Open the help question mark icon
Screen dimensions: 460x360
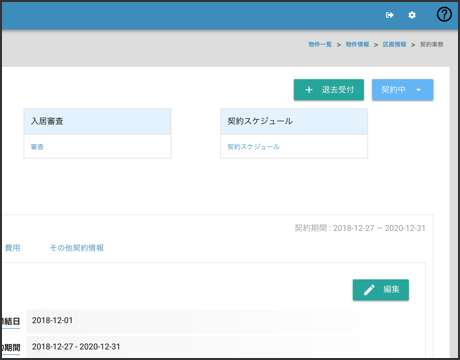(x=444, y=15)
